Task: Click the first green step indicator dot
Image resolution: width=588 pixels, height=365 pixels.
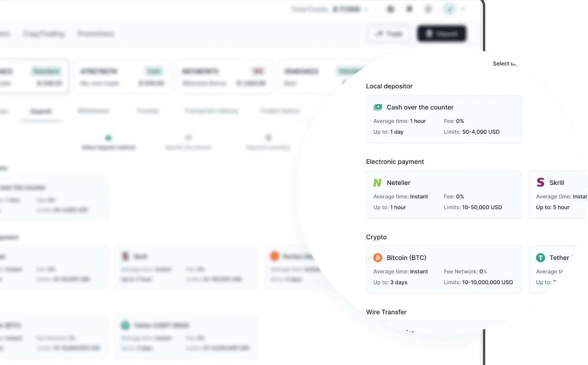Action: (x=108, y=138)
